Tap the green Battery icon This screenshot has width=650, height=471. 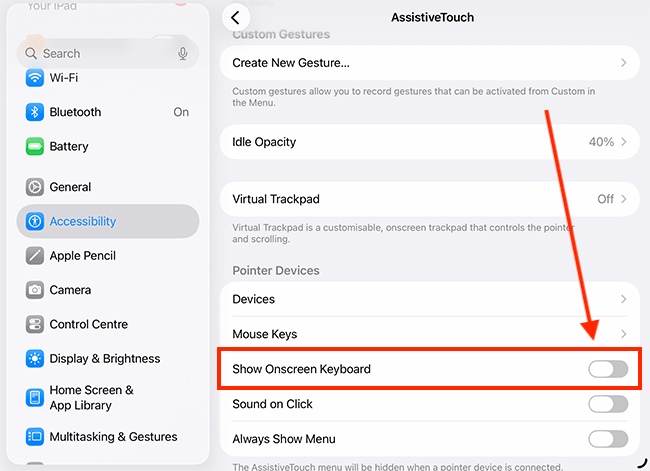click(35, 147)
